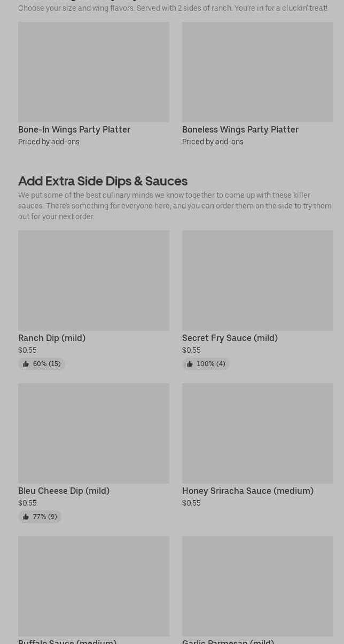The image size is (344, 644).
Task: Click the 77% (9) rating text
Action: [45, 517]
